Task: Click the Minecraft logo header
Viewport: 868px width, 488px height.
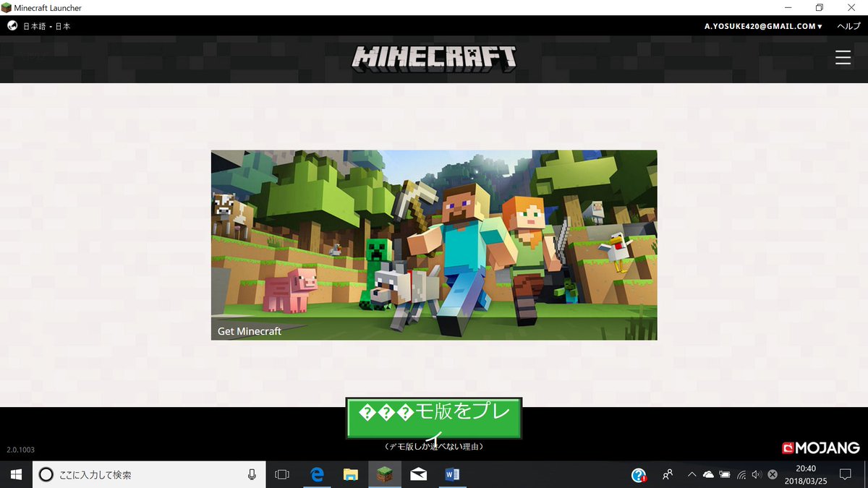Action: point(434,58)
